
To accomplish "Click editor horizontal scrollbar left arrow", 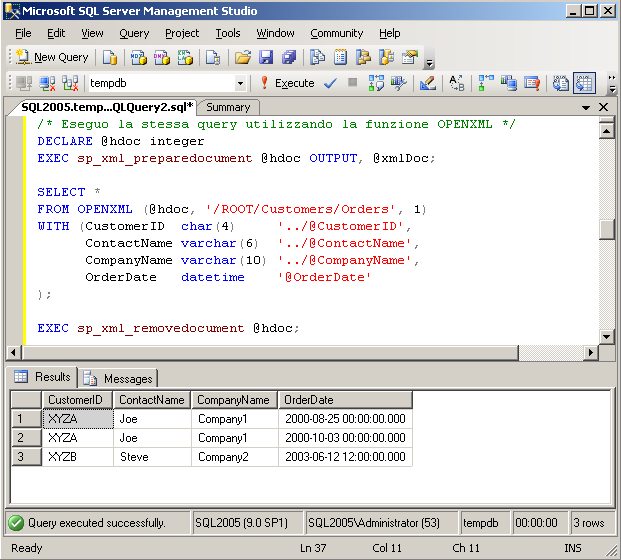I will point(13,352).
